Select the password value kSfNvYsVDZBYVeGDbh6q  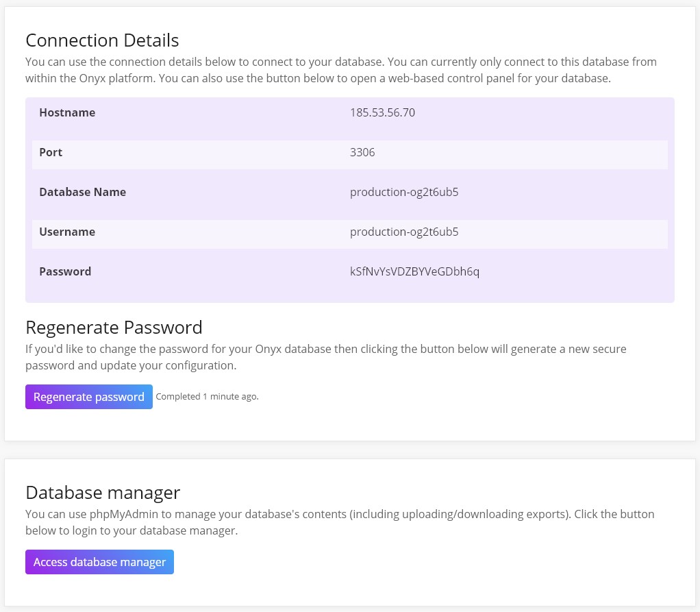pos(414,271)
